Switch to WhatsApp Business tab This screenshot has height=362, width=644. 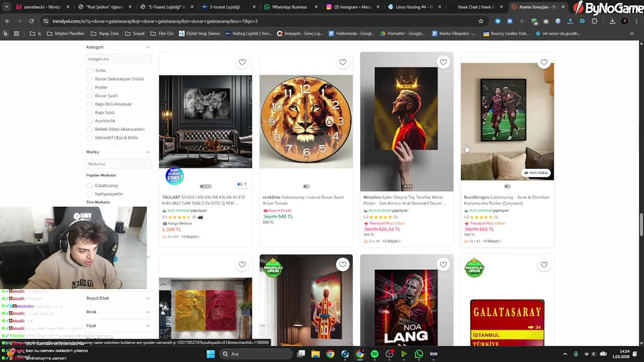tap(289, 7)
